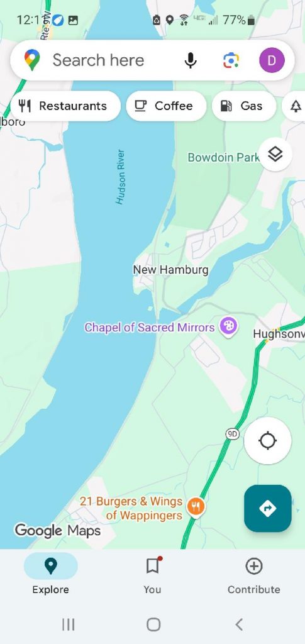
Task: Tap the Android home navigation button
Action: (x=153, y=625)
